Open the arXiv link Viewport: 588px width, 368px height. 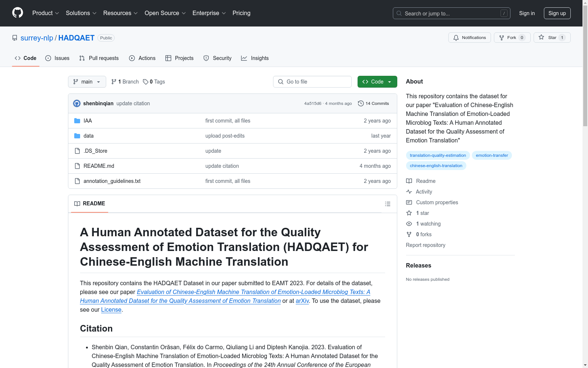[x=302, y=301]
